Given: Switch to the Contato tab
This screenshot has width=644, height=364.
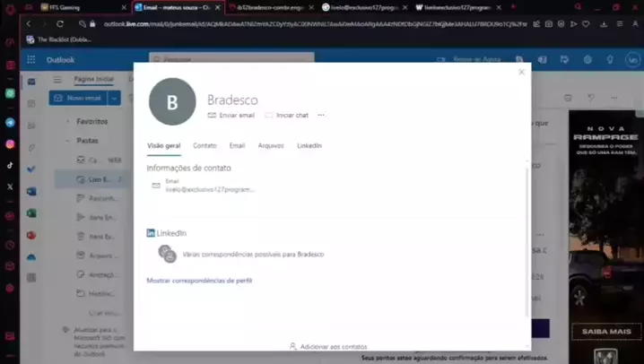Looking at the screenshot, I should coord(205,145).
